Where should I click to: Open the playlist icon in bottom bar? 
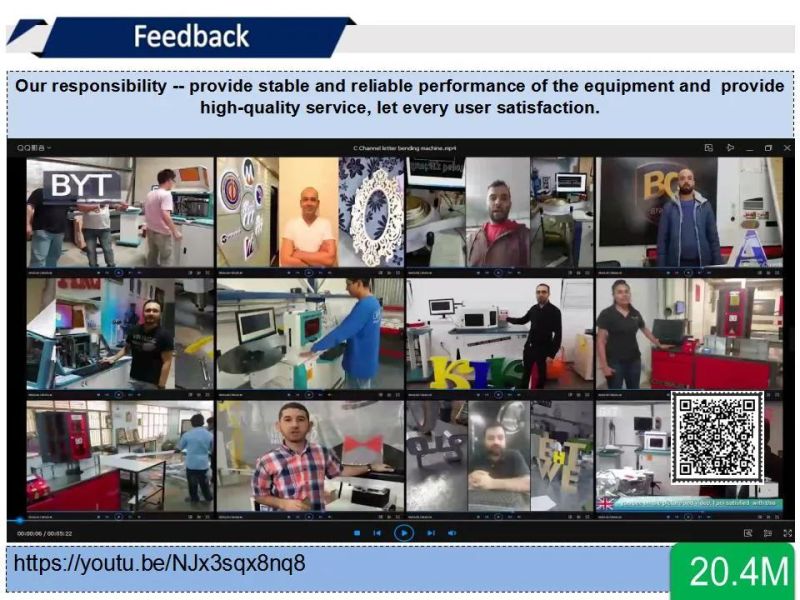(767, 533)
